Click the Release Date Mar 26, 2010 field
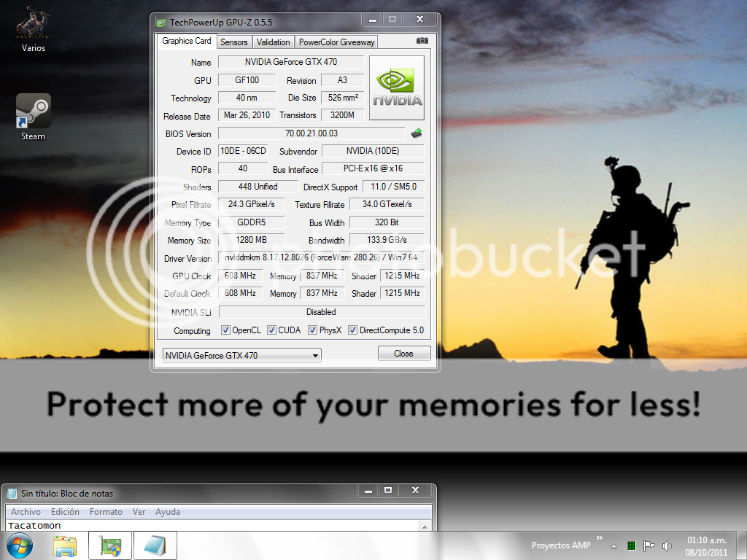The width and height of the screenshot is (747, 560). pos(247,115)
